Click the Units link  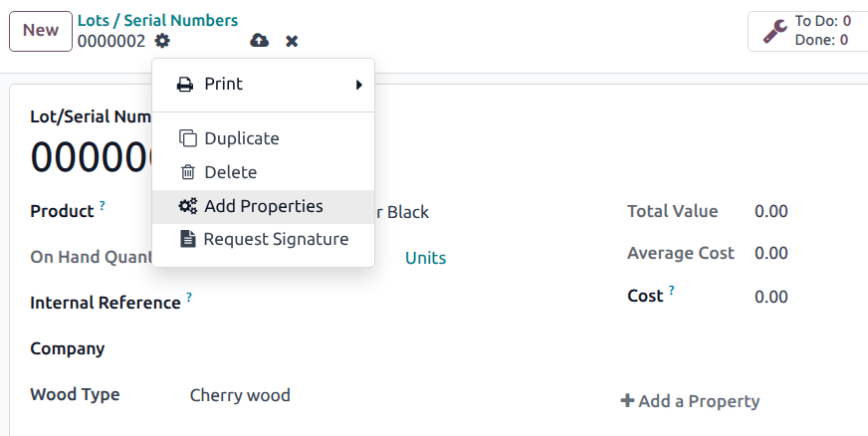pos(425,258)
